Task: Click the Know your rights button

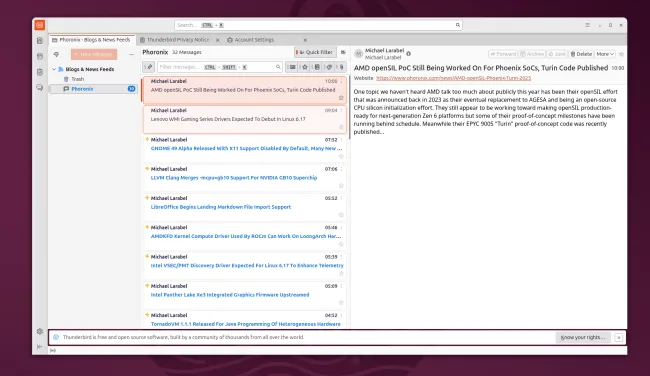Action: point(583,337)
